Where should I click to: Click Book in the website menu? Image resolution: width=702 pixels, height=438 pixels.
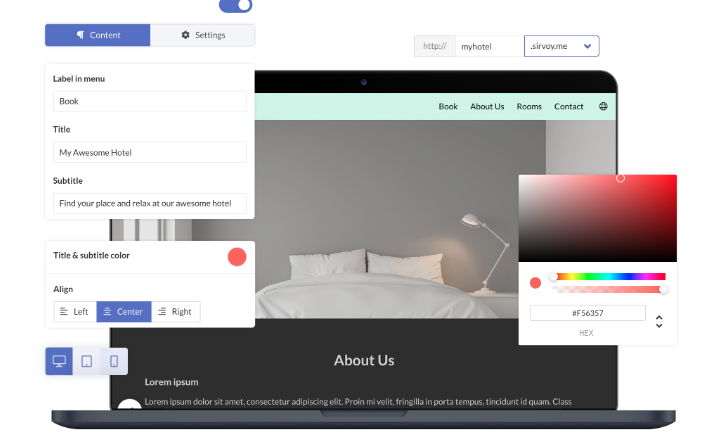448,107
